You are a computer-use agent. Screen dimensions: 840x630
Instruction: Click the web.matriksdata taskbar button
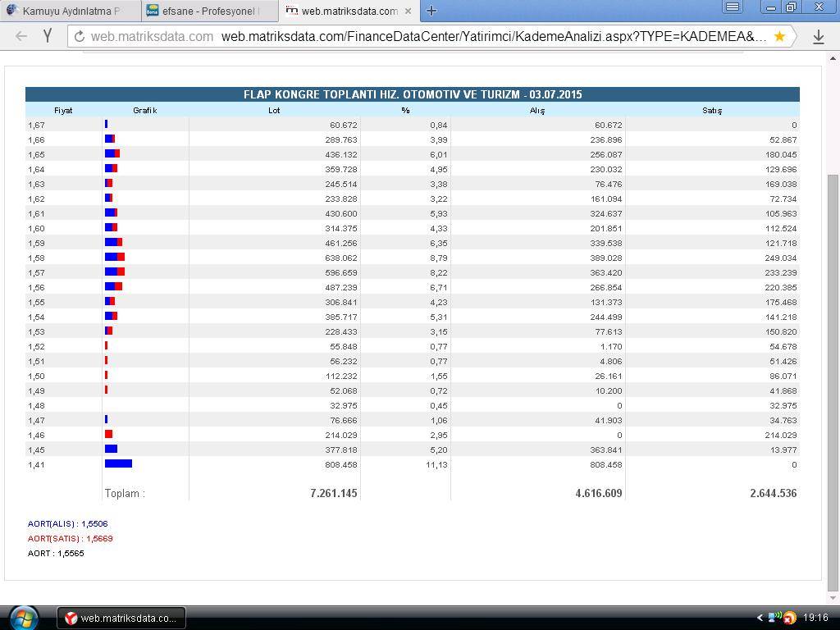coord(121,618)
